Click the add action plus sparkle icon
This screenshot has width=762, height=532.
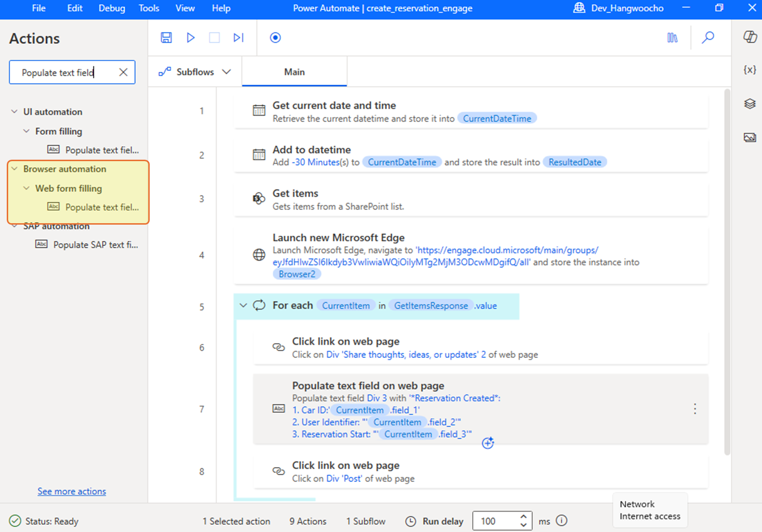pos(488,443)
